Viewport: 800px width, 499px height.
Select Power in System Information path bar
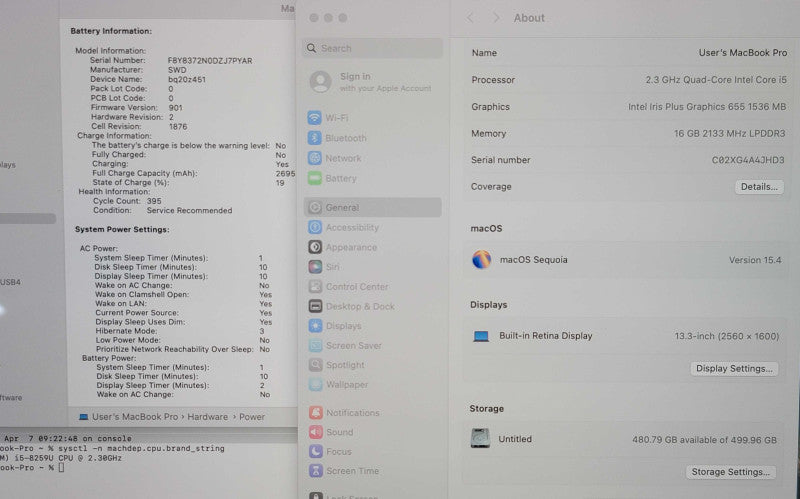point(252,417)
